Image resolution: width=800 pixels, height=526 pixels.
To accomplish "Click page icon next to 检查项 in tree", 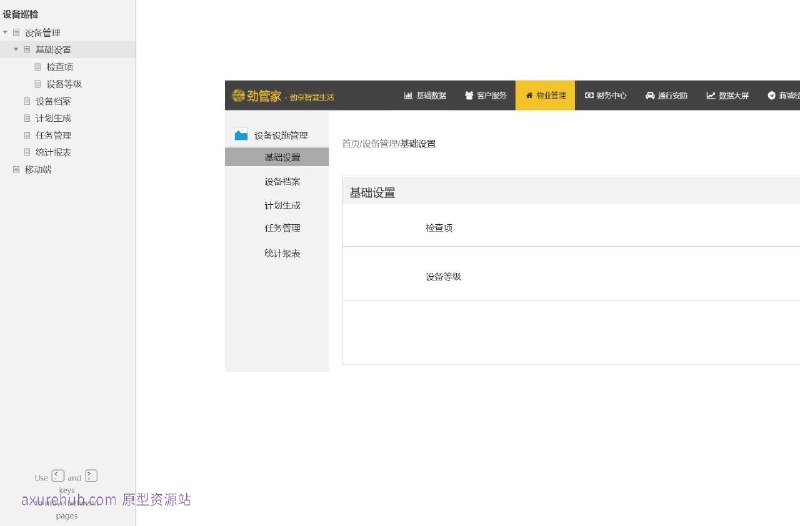I will pos(38,67).
